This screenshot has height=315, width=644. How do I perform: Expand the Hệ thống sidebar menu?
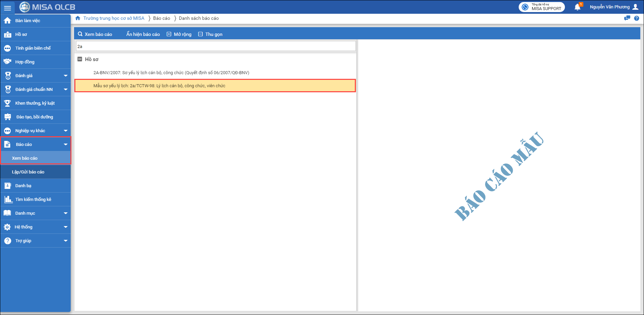[65, 227]
